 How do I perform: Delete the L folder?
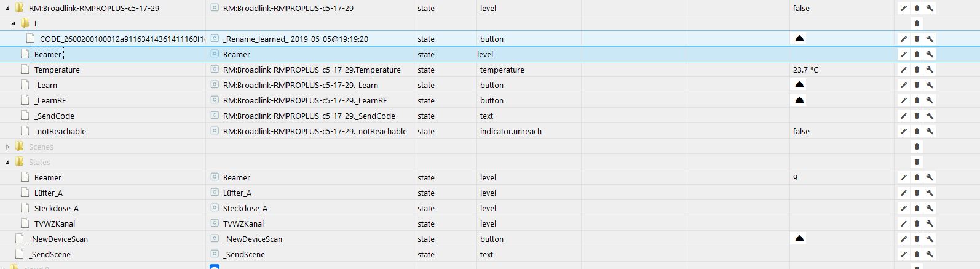[917, 23]
